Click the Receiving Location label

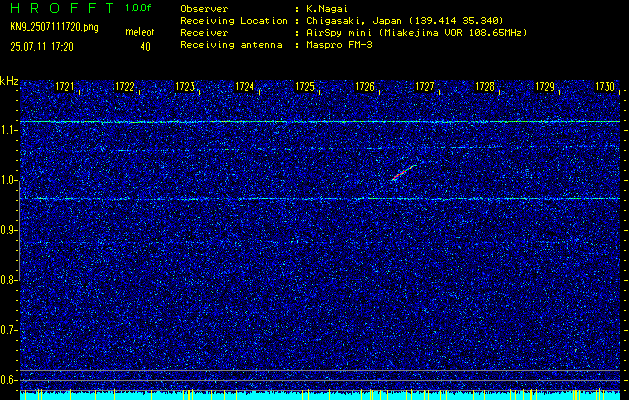[234, 21]
